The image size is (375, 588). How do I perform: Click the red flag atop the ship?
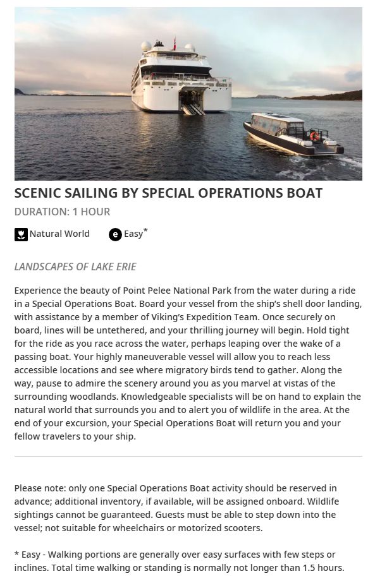174,43
